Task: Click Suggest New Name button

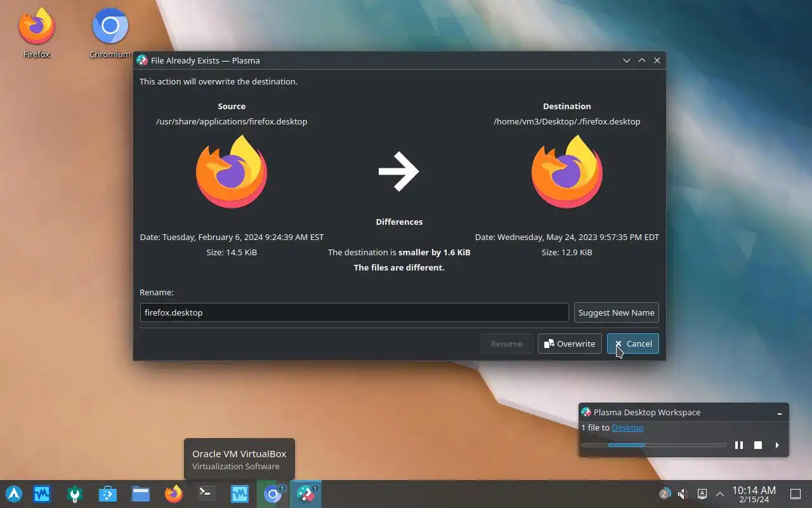Action: 617,312
